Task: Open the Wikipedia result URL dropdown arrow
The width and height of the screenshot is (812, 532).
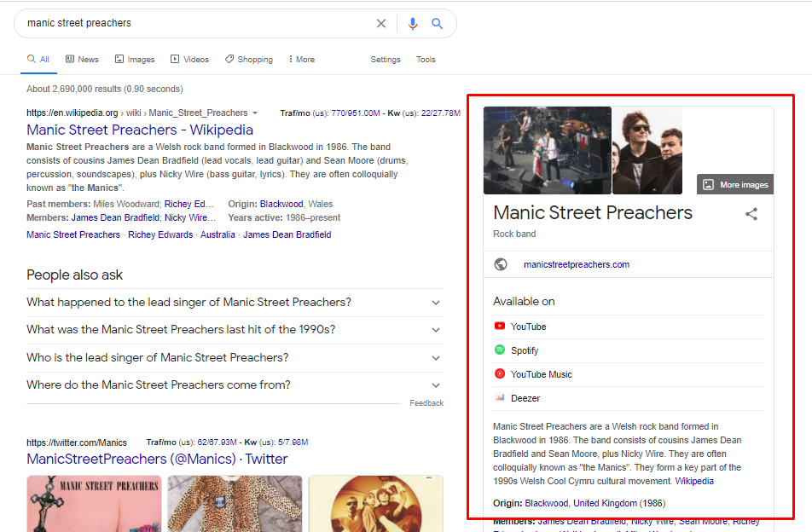Action: pos(255,113)
